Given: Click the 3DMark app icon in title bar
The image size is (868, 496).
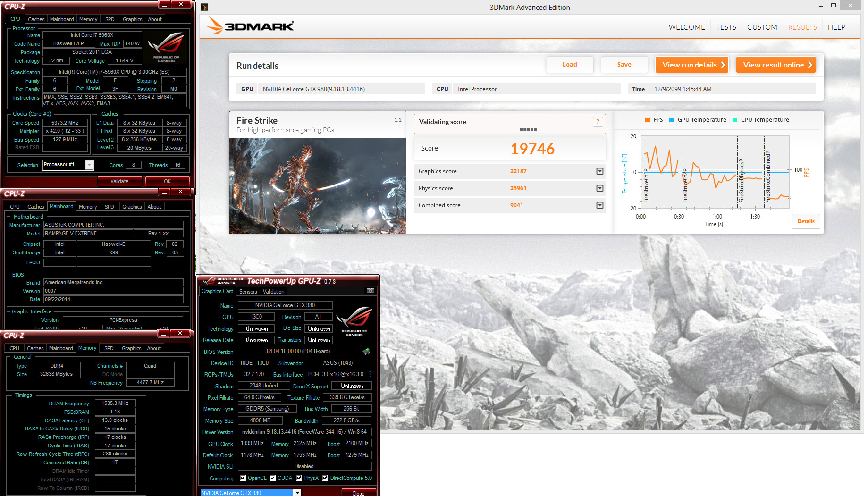Looking at the screenshot, I should [204, 7].
